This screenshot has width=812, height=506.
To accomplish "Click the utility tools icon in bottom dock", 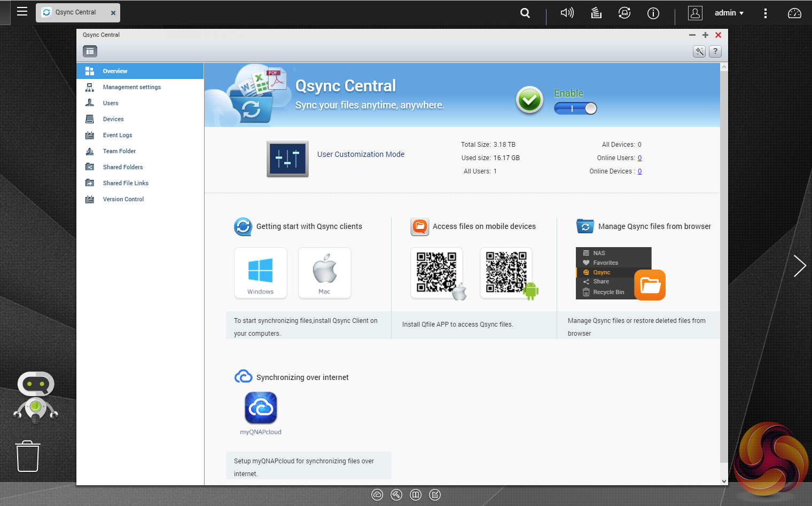I will point(396,495).
